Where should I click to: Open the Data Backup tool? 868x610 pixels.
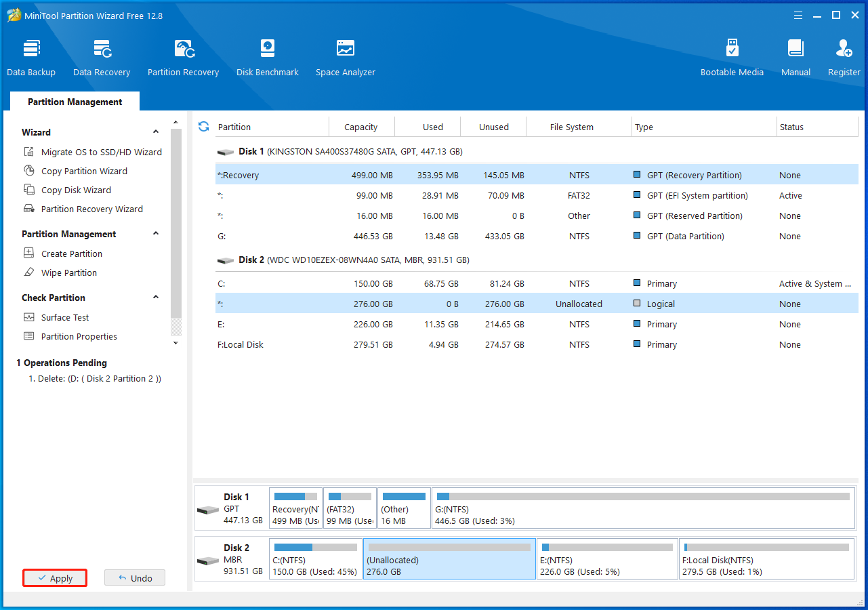point(31,58)
